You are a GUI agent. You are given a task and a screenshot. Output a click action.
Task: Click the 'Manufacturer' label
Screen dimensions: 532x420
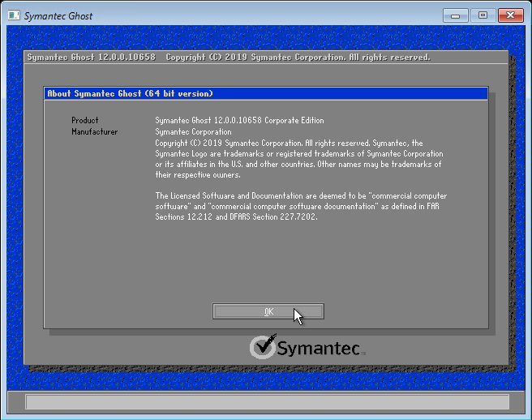pyautogui.click(x=95, y=131)
